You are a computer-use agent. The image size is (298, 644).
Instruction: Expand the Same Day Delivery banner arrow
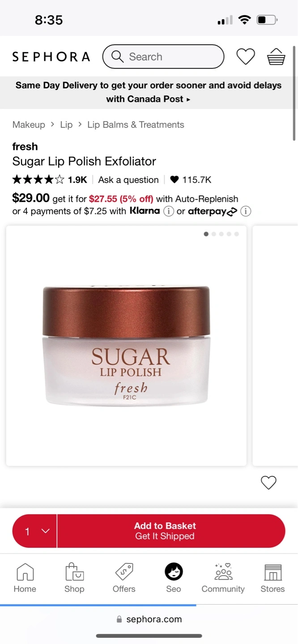[188, 99]
